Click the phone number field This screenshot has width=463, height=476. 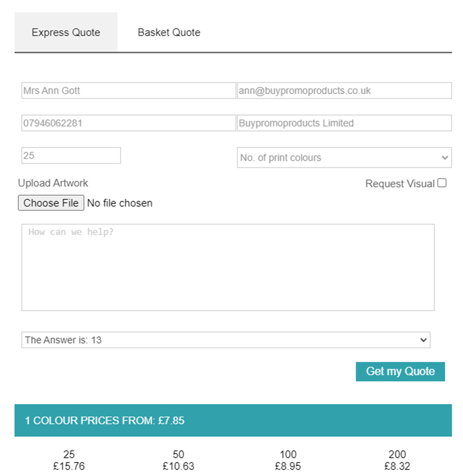pos(129,123)
